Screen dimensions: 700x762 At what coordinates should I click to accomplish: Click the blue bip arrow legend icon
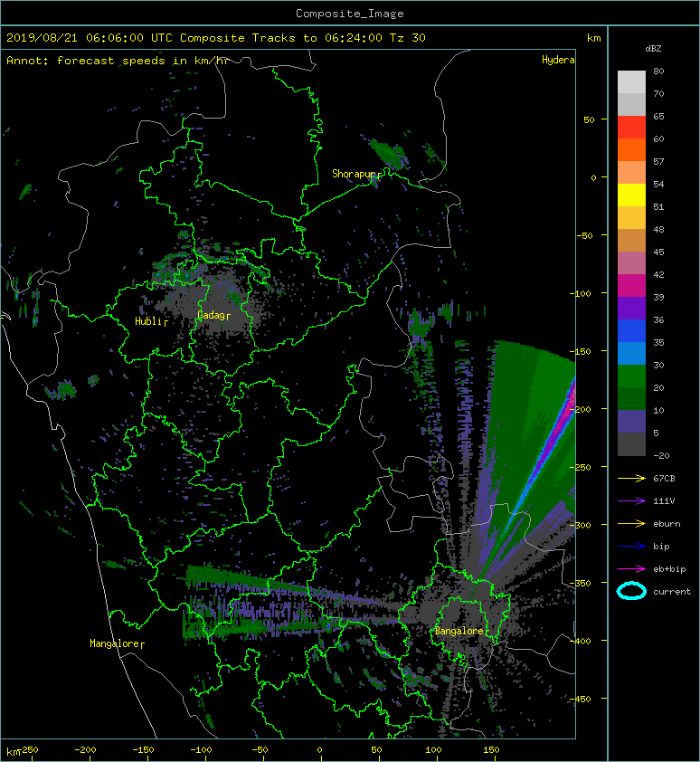(x=631, y=547)
